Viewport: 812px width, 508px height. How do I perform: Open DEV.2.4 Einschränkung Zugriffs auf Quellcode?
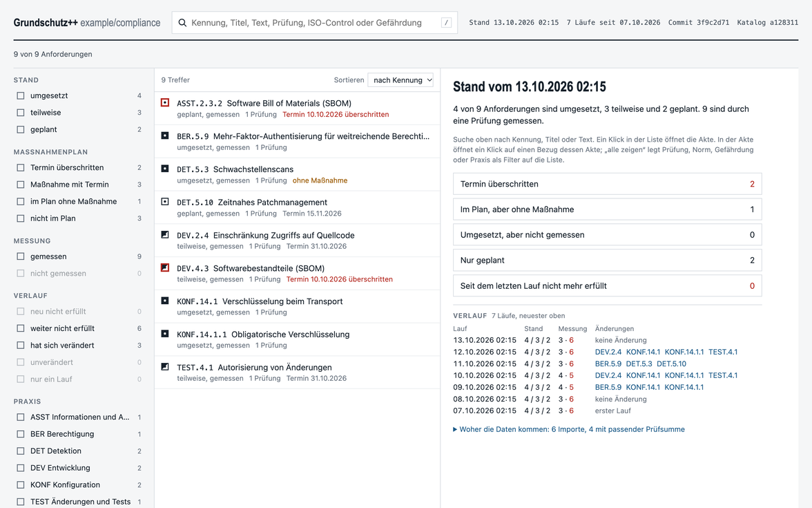coord(297,241)
